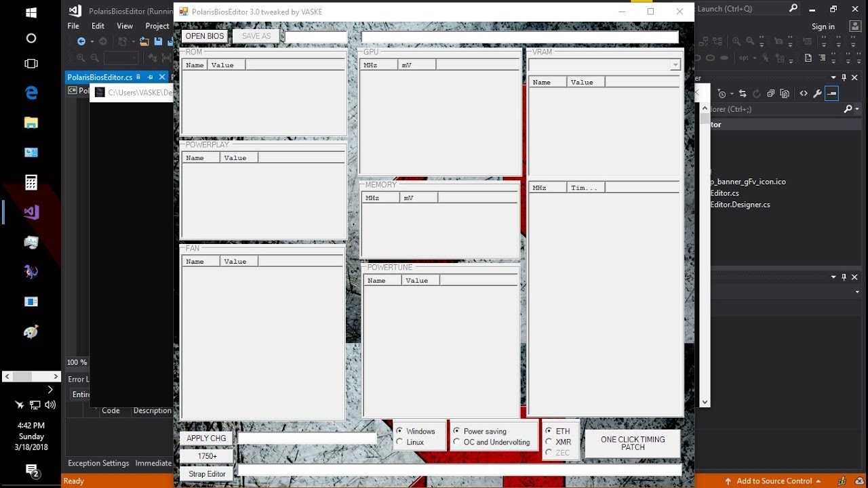Screen dimensions: 868x488
Task: Click text field next to SAVE AS
Action: click(316, 37)
